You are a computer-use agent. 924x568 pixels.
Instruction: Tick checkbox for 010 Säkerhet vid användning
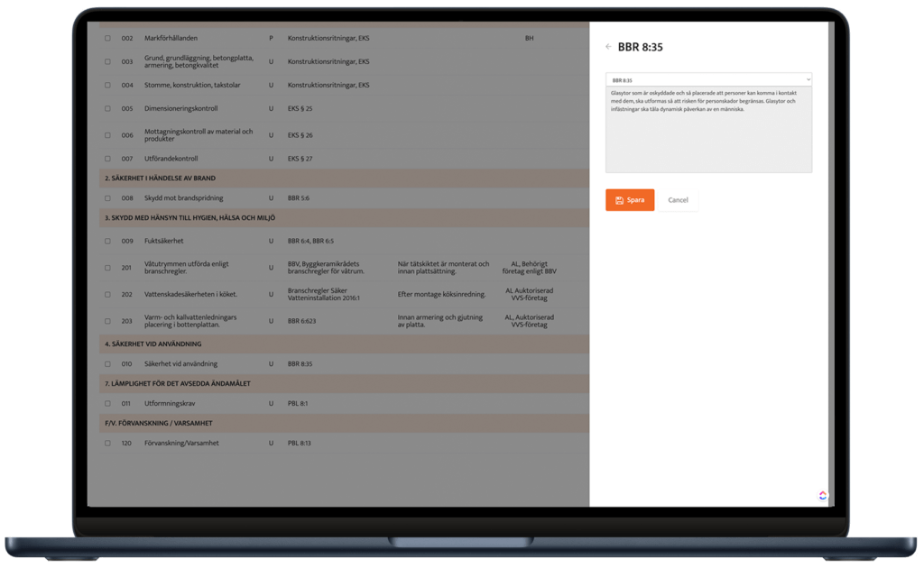107,364
